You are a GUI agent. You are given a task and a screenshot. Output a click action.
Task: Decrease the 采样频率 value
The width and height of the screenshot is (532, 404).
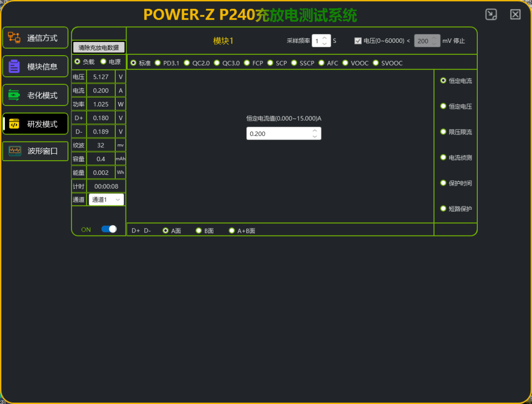(x=325, y=44)
